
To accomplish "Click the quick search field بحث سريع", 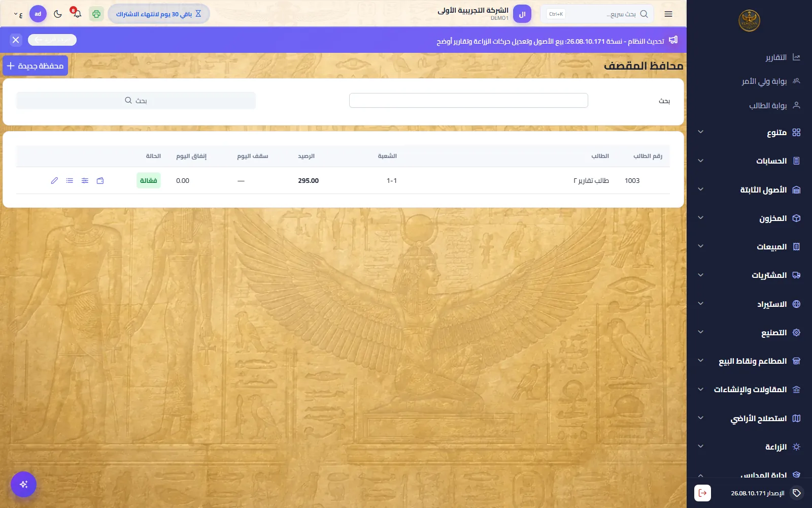I will [x=597, y=14].
